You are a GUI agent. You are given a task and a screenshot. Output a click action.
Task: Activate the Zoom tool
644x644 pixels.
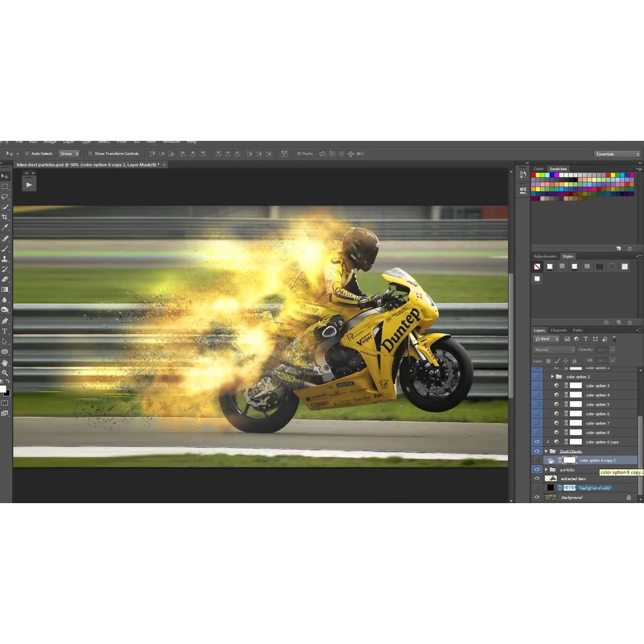tap(5, 373)
